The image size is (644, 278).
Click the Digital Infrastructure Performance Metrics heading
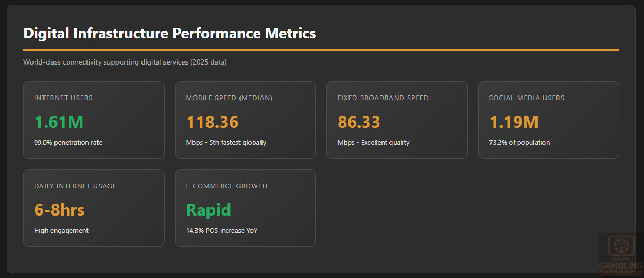pos(170,34)
